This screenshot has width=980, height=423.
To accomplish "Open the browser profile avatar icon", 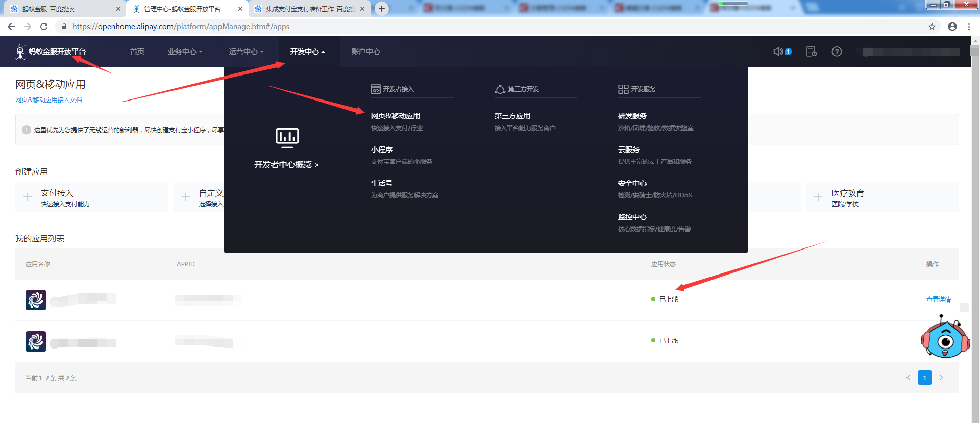I will (952, 27).
